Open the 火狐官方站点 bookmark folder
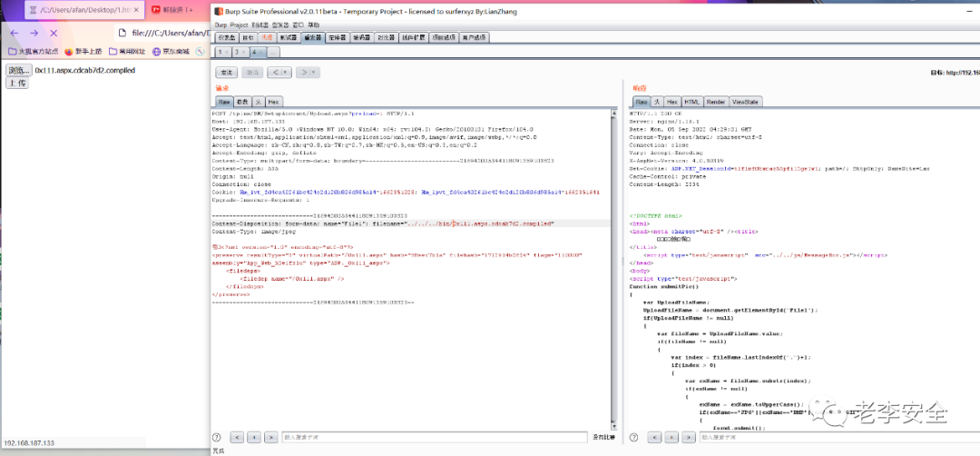 (x=34, y=52)
